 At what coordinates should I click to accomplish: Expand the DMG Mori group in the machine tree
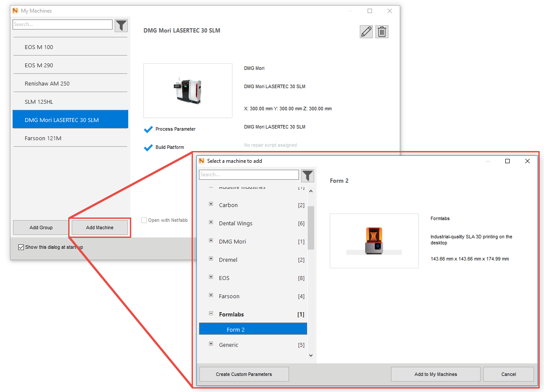pos(211,240)
